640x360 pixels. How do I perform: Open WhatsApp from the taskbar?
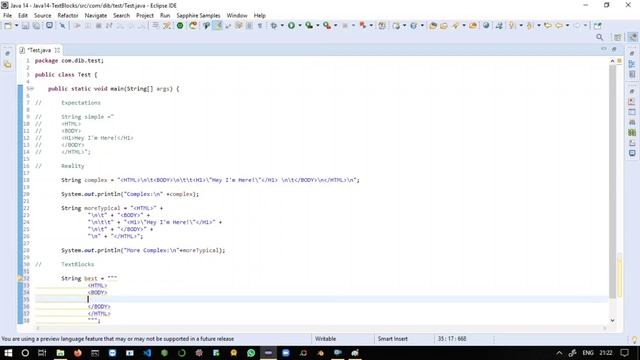click(x=251, y=353)
